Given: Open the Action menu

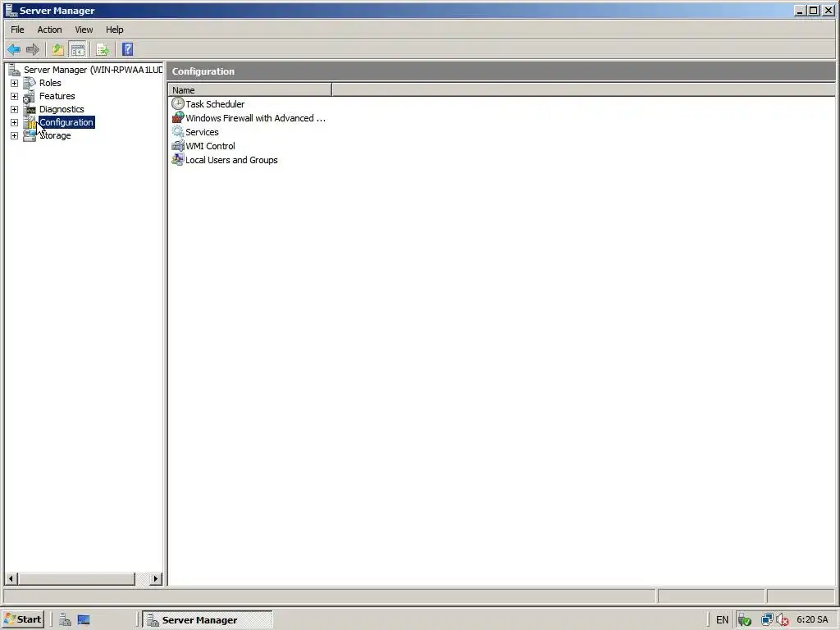Looking at the screenshot, I should click(49, 30).
